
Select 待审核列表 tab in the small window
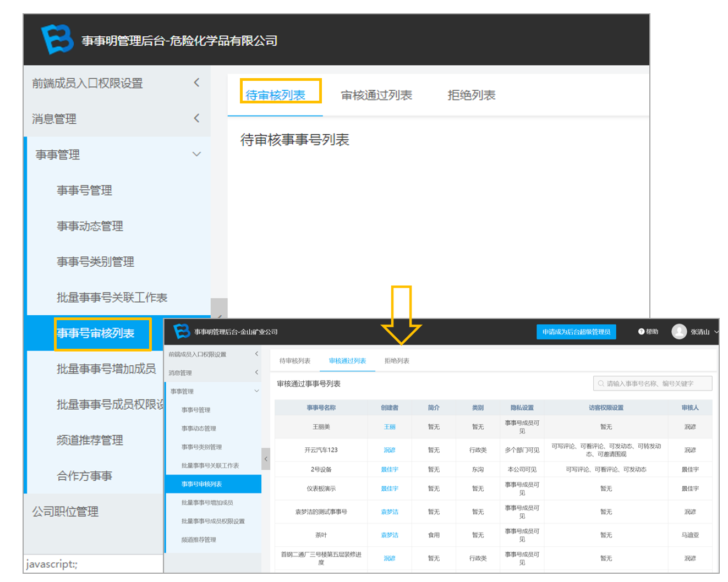click(x=295, y=361)
